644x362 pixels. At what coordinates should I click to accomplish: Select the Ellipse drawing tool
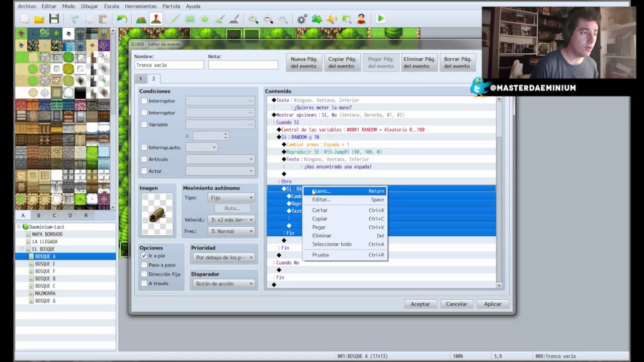coord(205,19)
